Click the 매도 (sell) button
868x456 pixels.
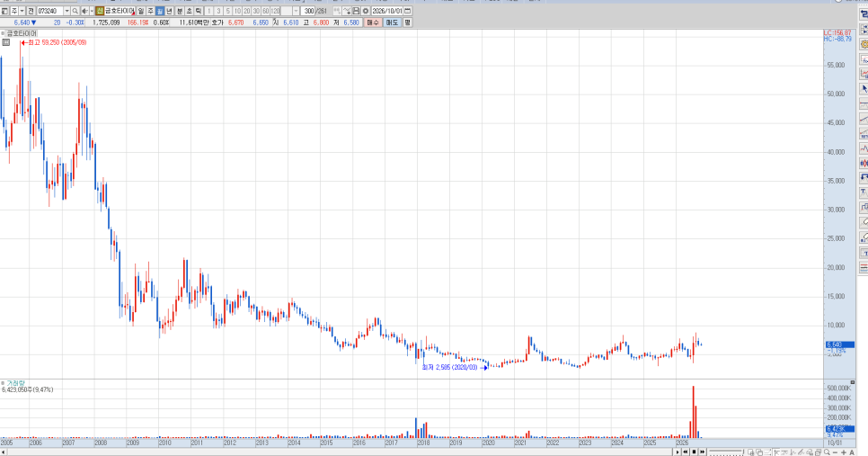pos(392,22)
